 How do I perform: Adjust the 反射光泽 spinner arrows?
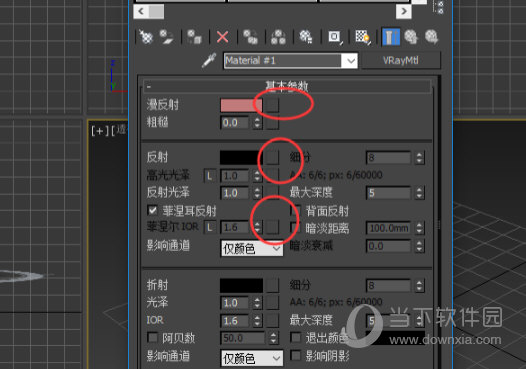point(257,193)
